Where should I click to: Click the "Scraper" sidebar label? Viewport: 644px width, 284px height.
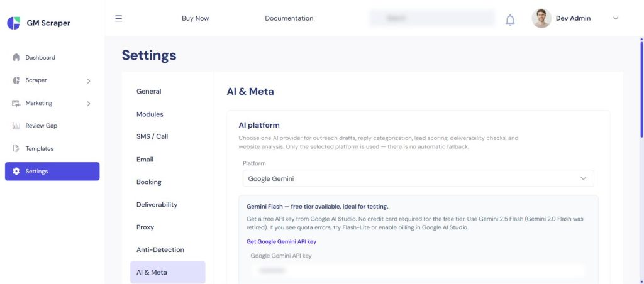pos(36,80)
